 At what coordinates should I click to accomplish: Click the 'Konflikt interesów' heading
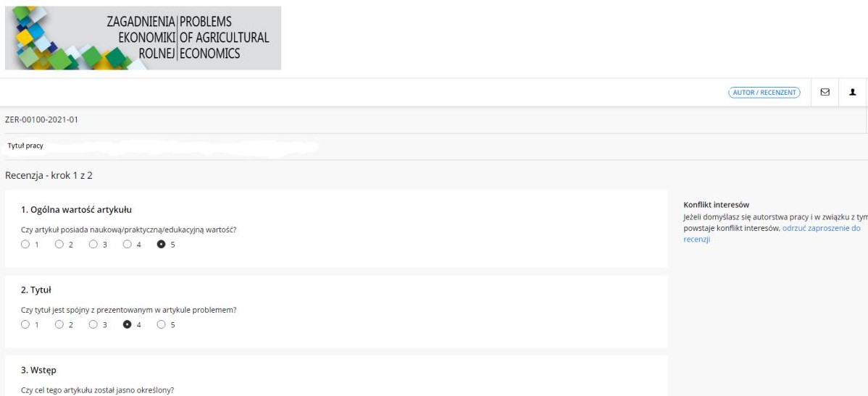coord(717,205)
